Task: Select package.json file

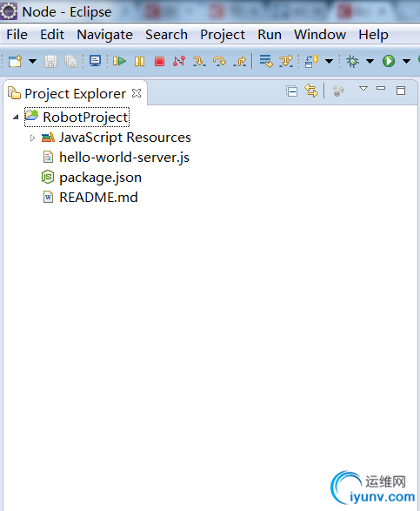Action: click(92, 178)
